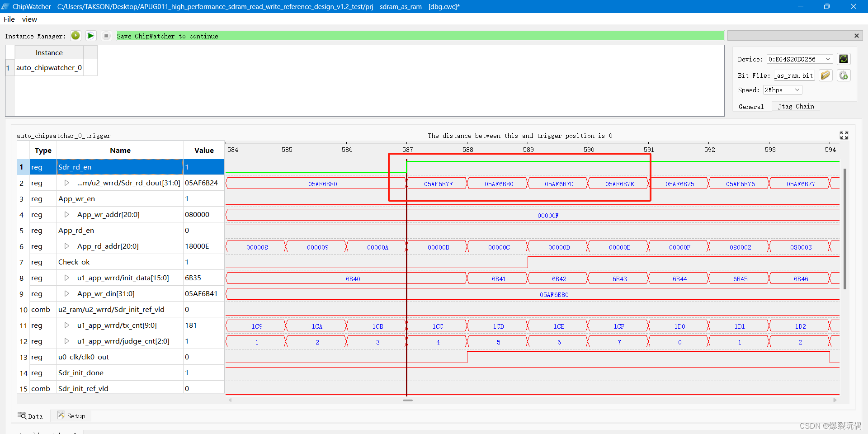Refresh the device list icon
The width and height of the screenshot is (868, 434).
[844, 59]
